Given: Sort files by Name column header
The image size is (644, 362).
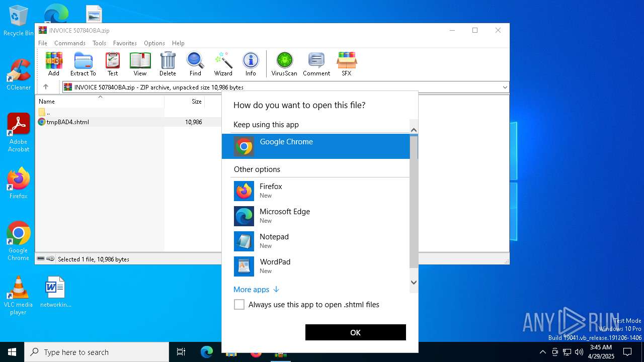Looking at the screenshot, I should (x=100, y=101).
